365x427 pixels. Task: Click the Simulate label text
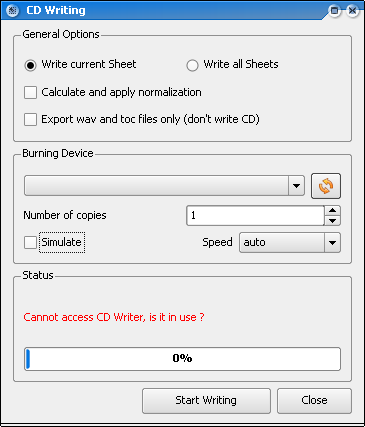(62, 242)
